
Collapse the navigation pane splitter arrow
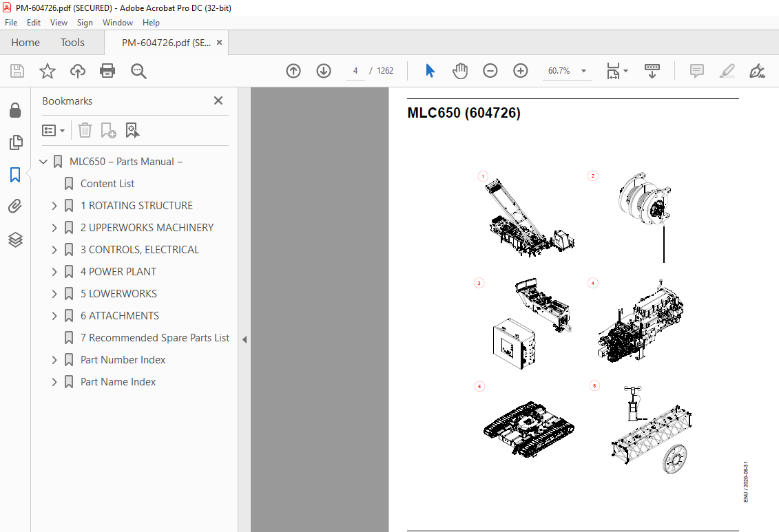[x=245, y=339]
